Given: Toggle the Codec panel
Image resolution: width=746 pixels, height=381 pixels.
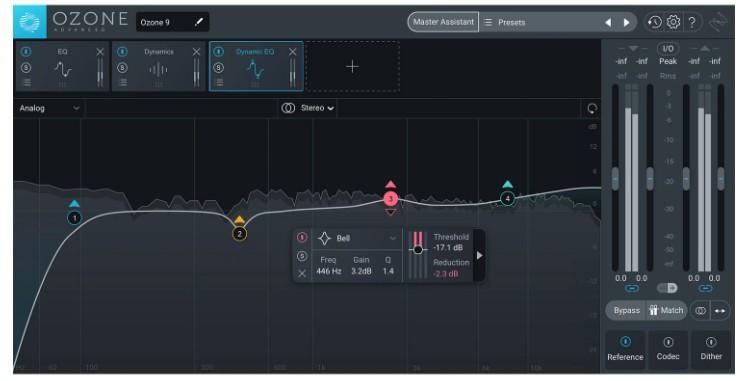Looking at the screenshot, I should click(x=668, y=350).
